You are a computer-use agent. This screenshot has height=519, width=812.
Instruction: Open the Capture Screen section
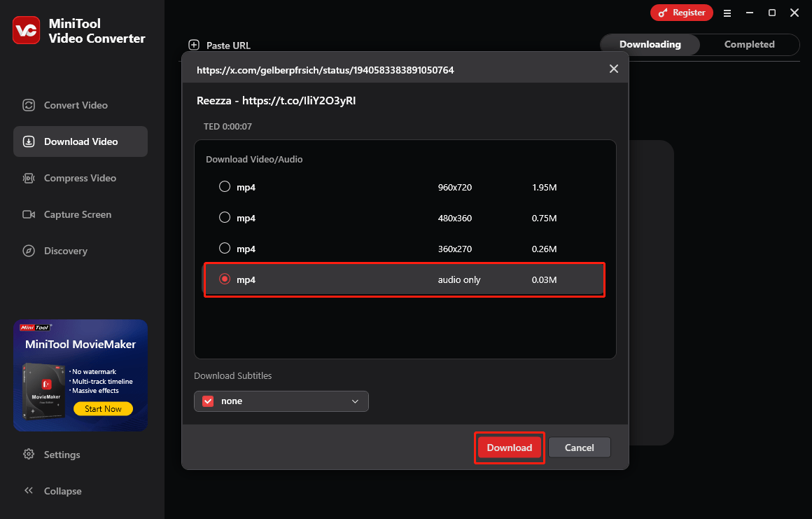click(x=80, y=214)
